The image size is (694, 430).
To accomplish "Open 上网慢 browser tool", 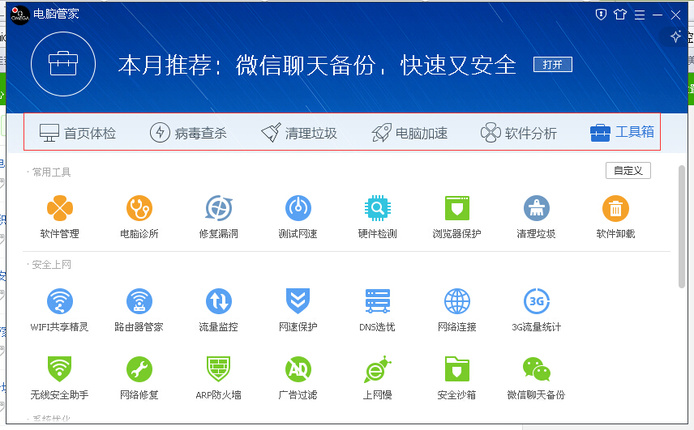I will [x=377, y=377].
